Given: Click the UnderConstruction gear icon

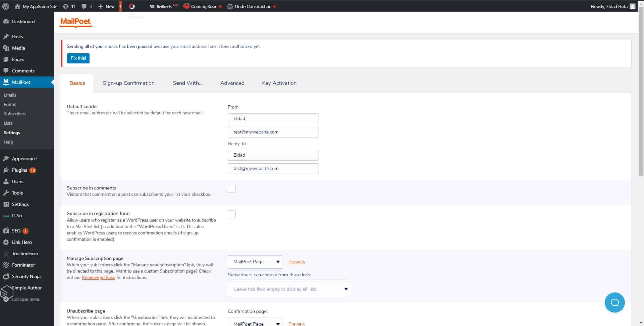Looking at the screenshot, I should point(230,6).
